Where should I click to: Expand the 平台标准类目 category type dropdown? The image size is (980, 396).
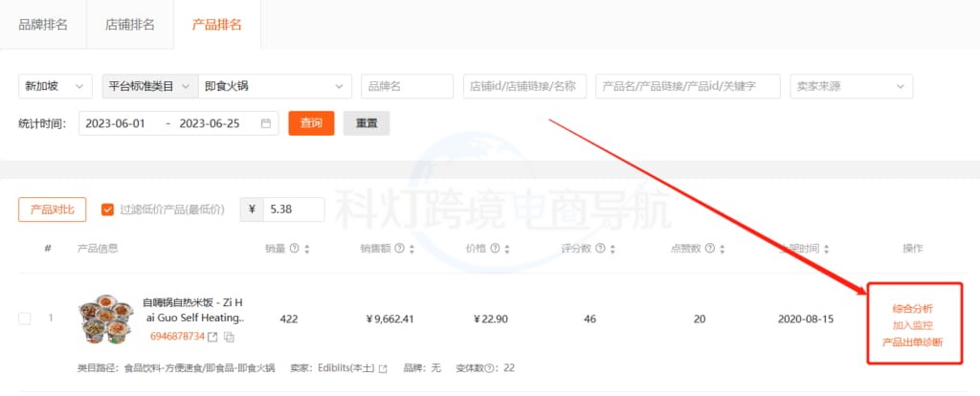point(148,86)
